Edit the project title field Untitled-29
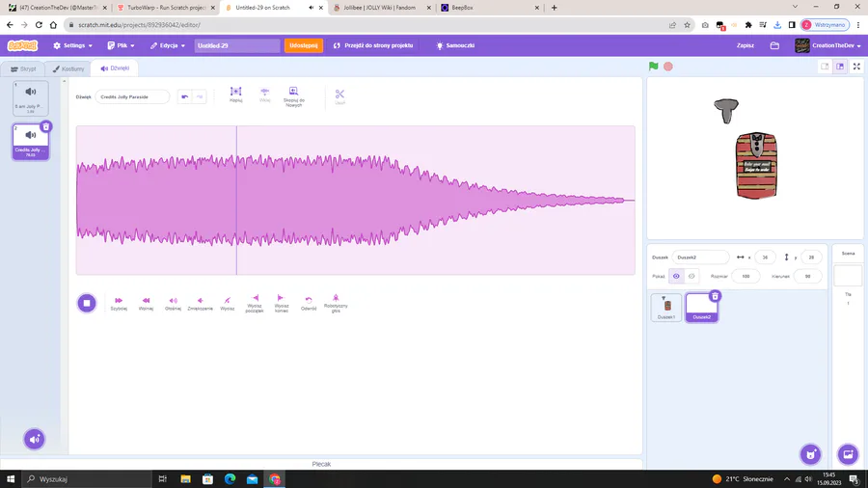 point(237,45)
